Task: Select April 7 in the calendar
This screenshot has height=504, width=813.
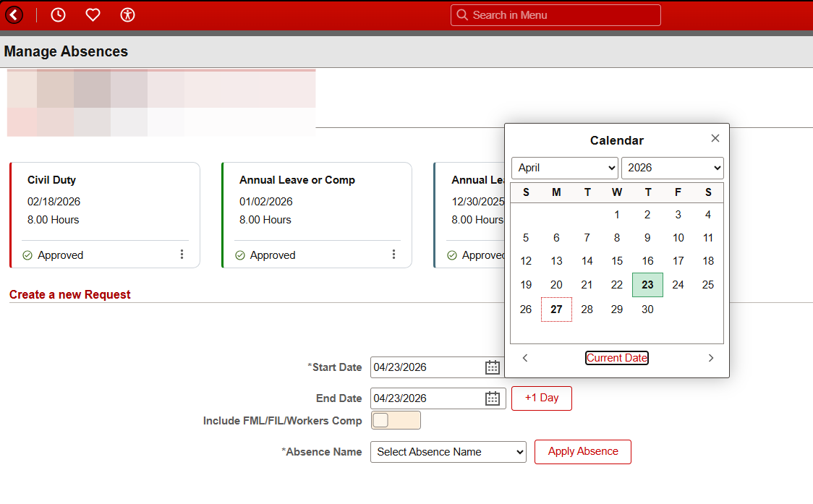Action: 587,238
